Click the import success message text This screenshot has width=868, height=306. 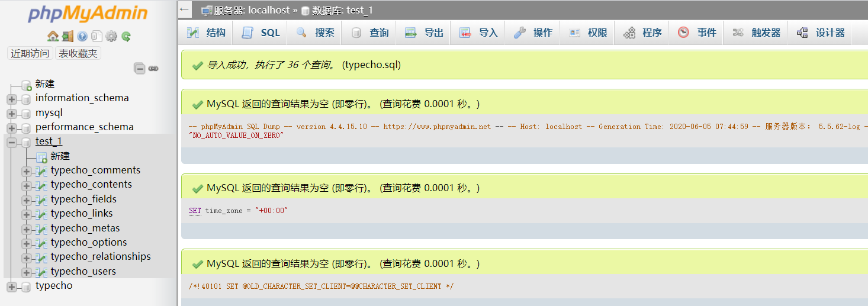(304, 65)
